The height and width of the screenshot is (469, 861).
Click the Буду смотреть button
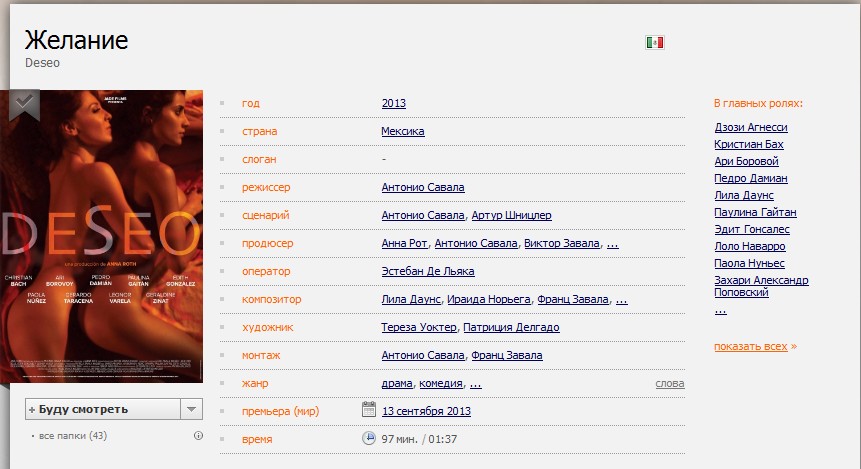pos(103,409)
